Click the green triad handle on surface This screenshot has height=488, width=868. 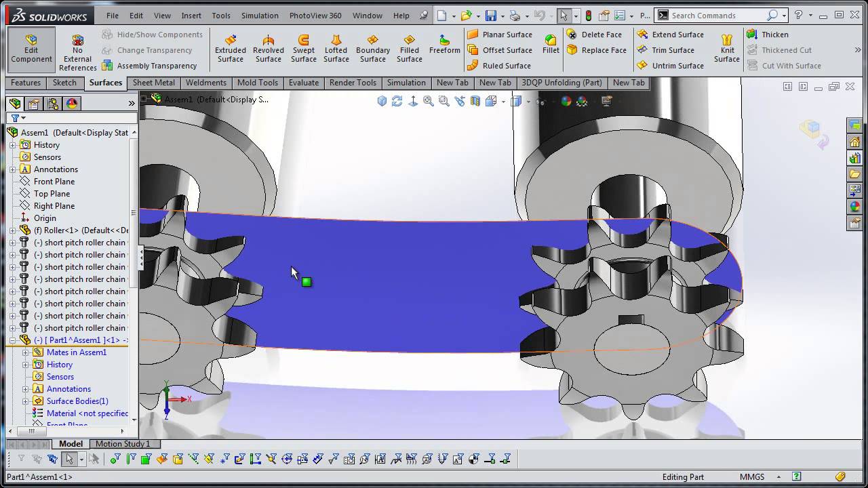pyautogui.click(x=307, y=282)
